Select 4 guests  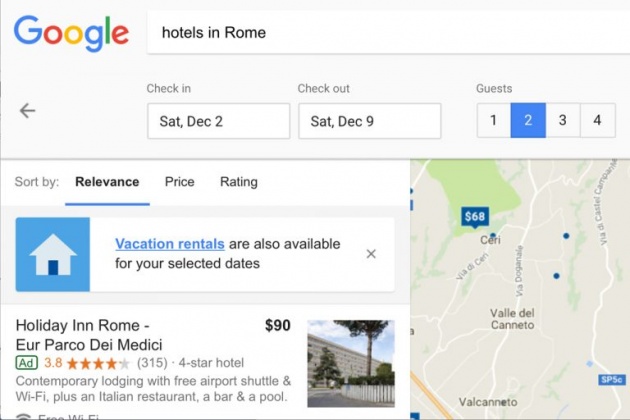598,121
